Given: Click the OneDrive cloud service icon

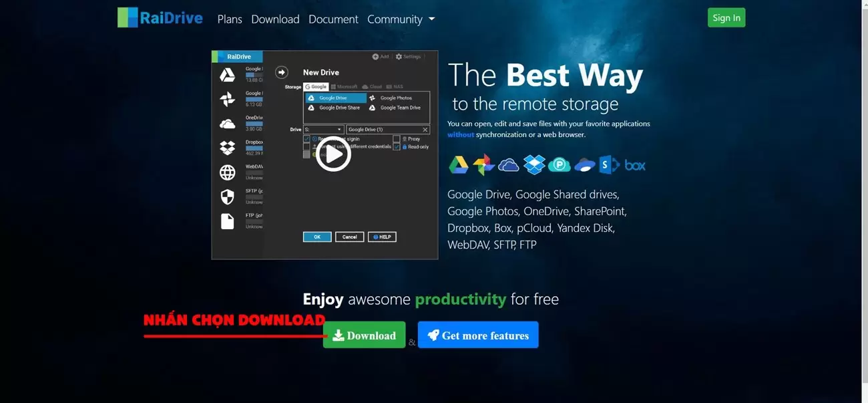Looking at the screenshot, I should [x=509, y=164].
